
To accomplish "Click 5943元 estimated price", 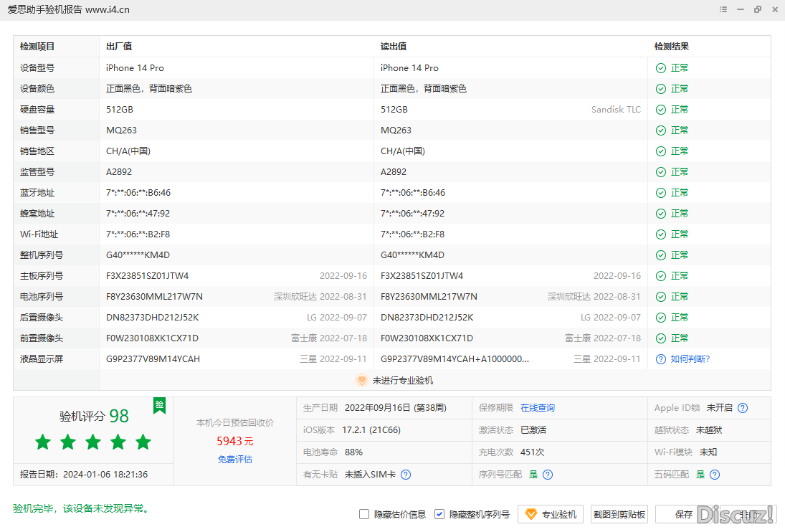I will pos(235,441).
